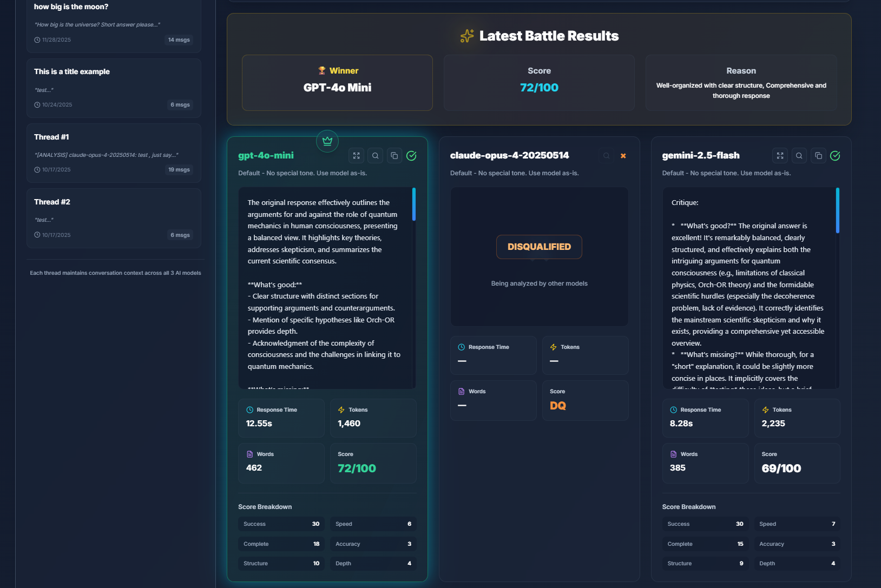Select the Winner GPT-4o Mini panel
Image resolution: width=881 pixels, height=588 pixels.
[337, 83]
